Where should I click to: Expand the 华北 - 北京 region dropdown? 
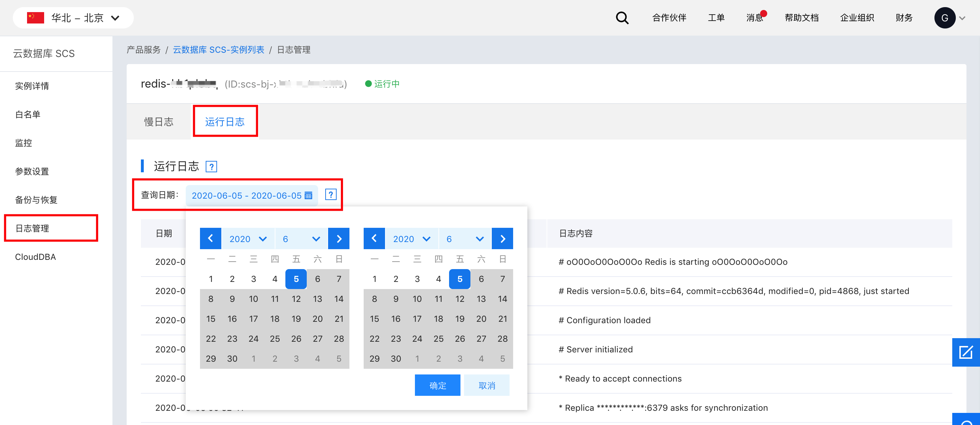(x=73, y=18)
